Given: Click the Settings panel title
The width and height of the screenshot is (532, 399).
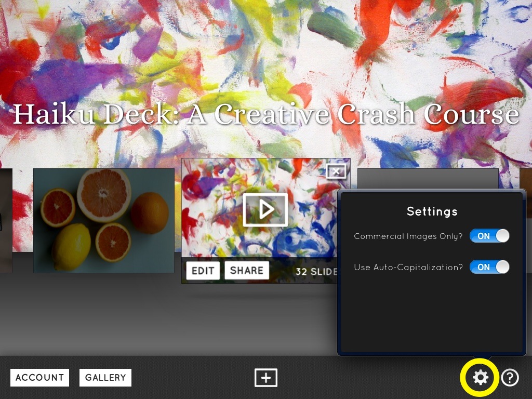Looking at the screenshot, I should coord(432,211).
